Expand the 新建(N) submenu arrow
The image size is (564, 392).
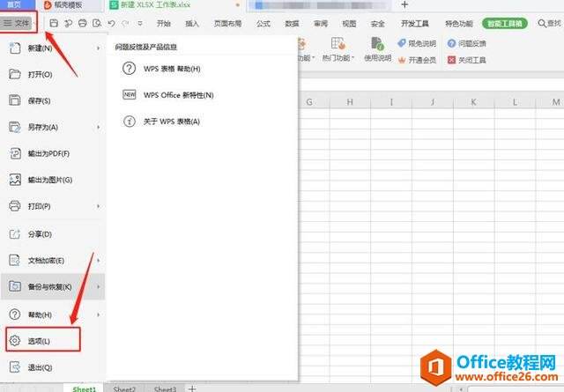click(98, 48)
